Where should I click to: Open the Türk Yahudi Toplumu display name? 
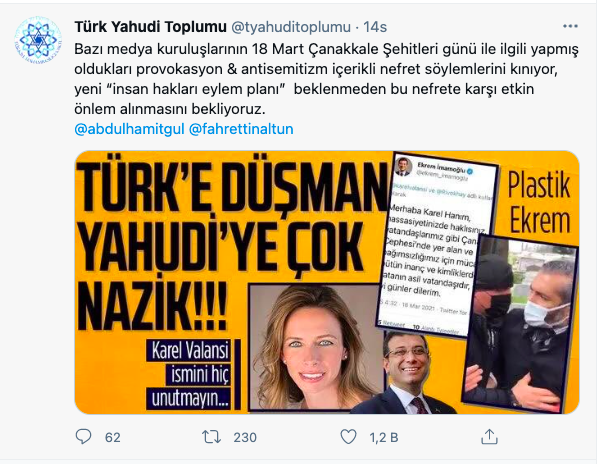click(x=150, y=27)
